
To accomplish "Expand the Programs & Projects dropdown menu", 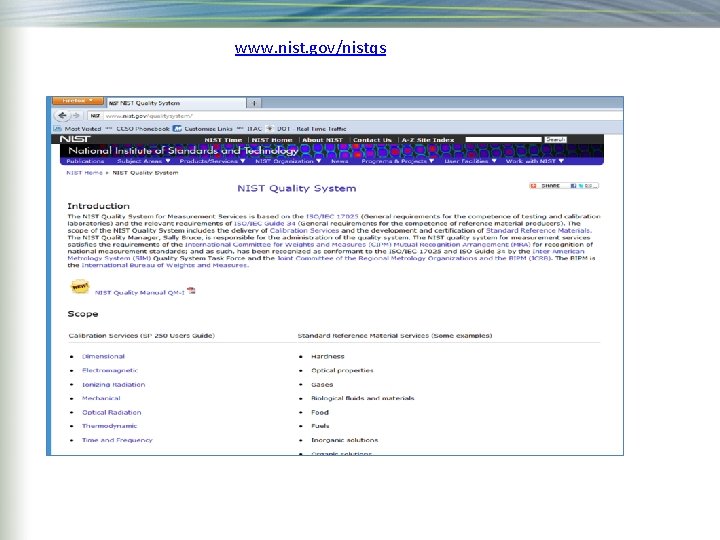I will pyautogui.click(x=398, y=161).
